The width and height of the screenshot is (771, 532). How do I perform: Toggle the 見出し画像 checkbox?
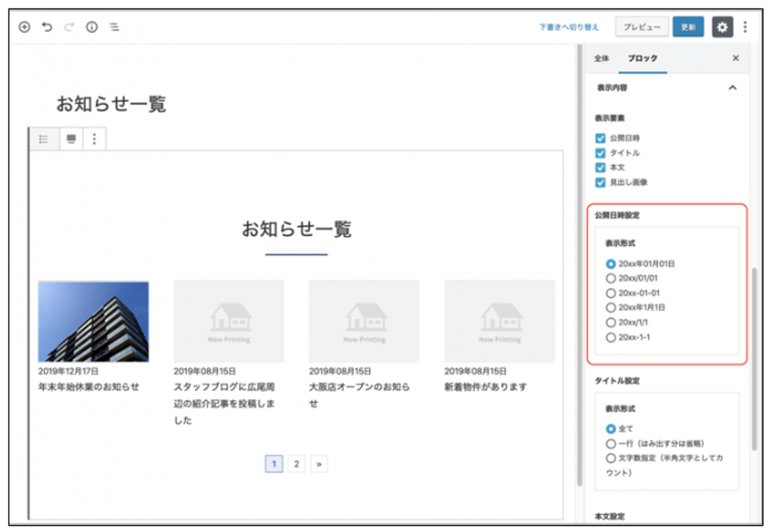point(601,183)
